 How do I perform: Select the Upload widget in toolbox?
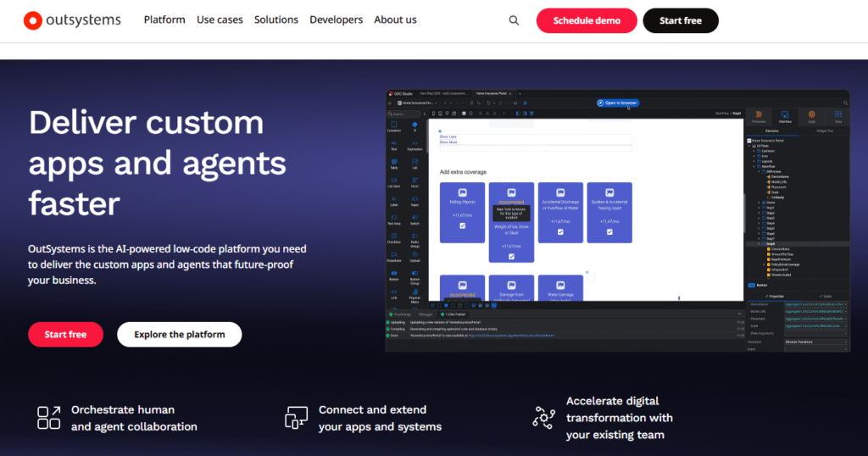(x=415, y=257)
